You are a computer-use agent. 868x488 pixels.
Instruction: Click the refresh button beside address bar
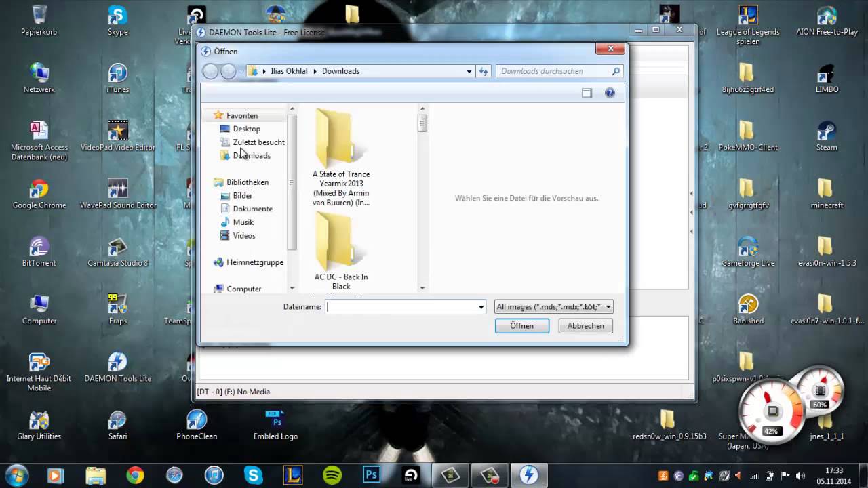(x=484, y=71)
